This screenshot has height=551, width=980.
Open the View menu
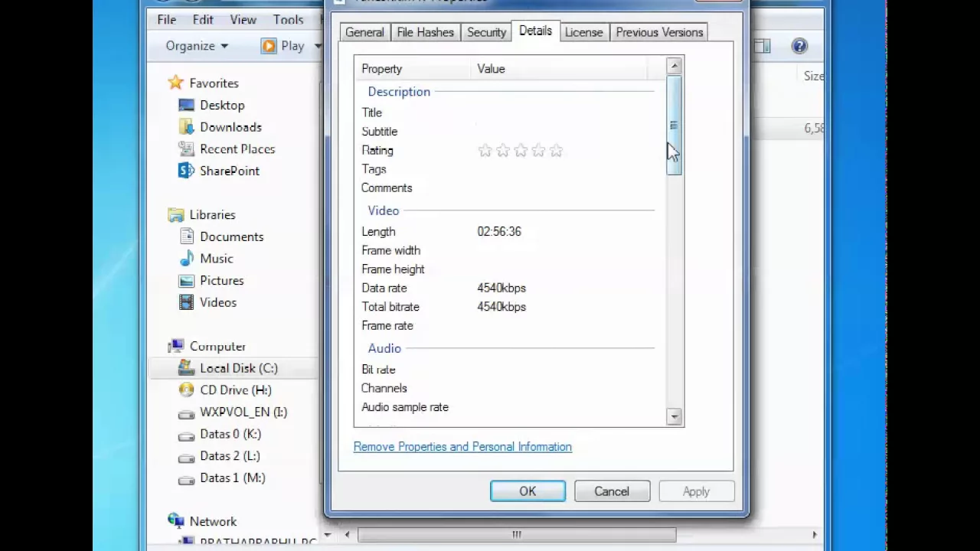[x=243, y=20]
